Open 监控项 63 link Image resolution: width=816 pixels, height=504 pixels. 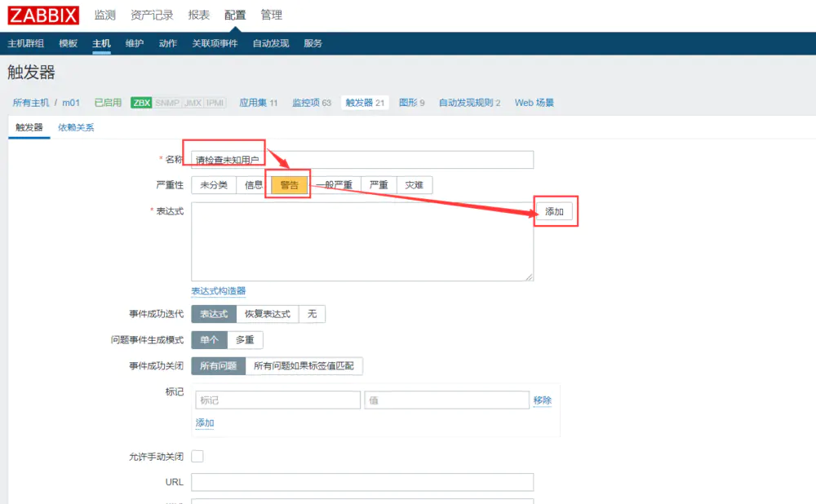[312, 103]
